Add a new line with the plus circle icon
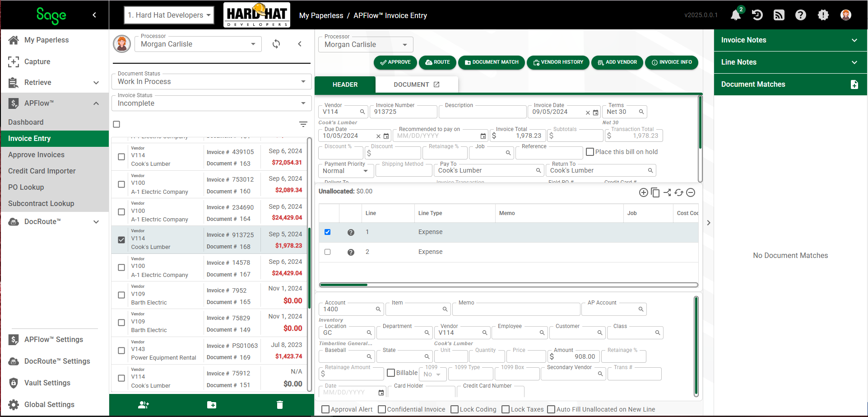Screen dimensions: 868x417 tap(644, 192)
